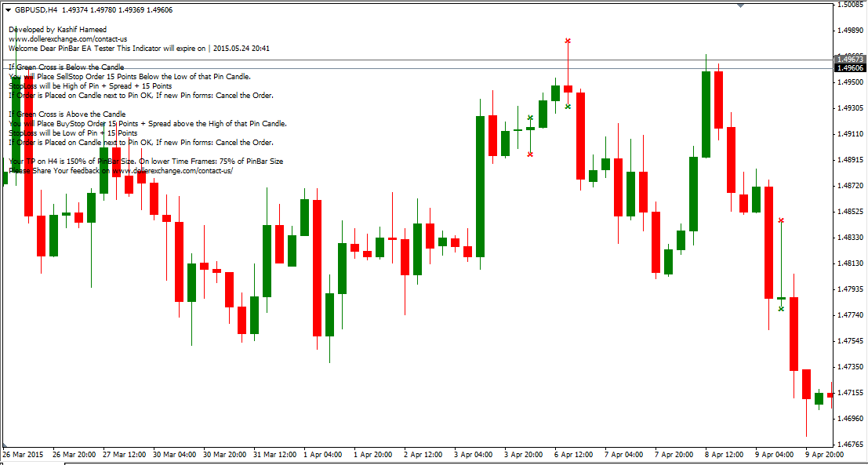Click the red cross sell marker above the 6 Apr pin bar
This screenshot has height=465, width=868.
click(568, 40)
